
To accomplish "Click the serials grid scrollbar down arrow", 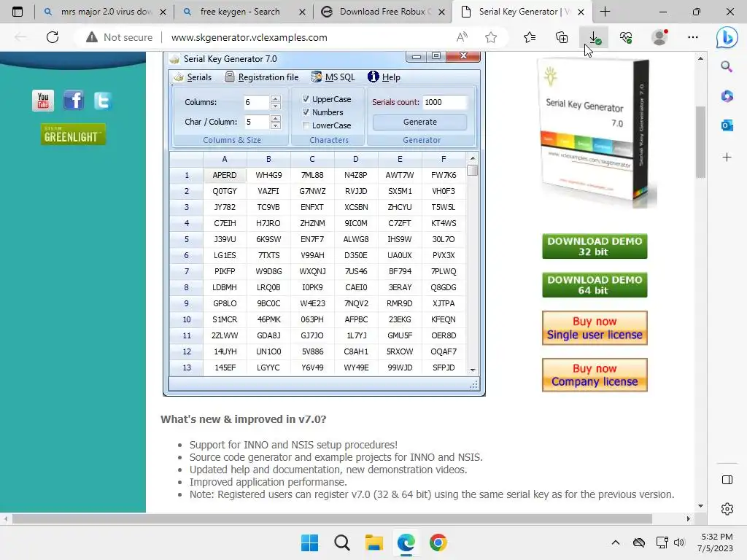I will click(x=473, y=370).
